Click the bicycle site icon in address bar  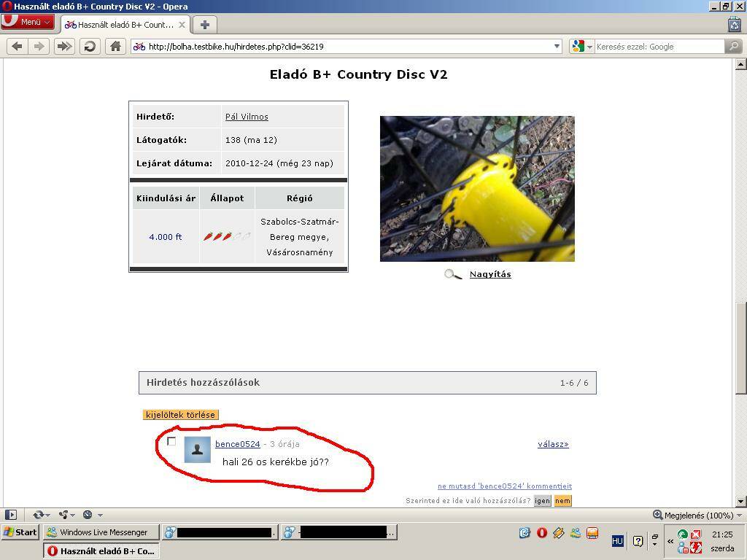click(139, 46)
